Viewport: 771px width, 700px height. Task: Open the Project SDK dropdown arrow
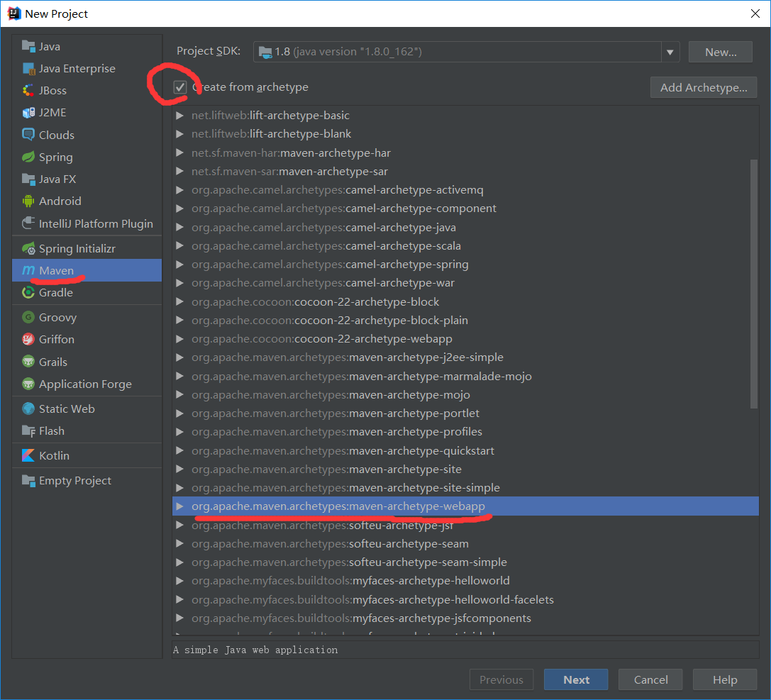(670, 52)
